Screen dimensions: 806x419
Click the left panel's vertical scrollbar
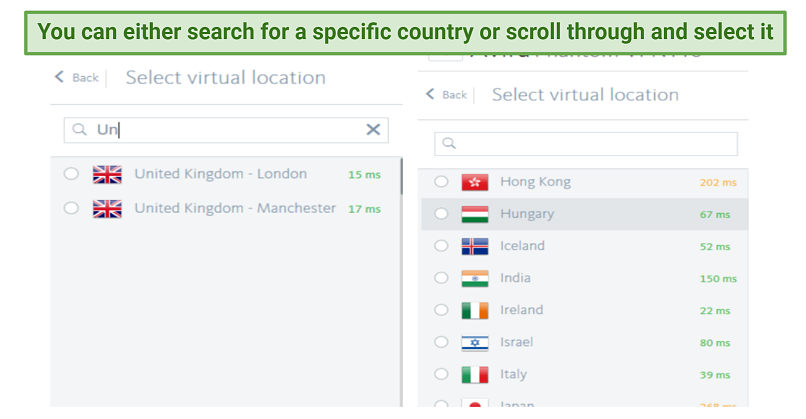click(401, 177)
